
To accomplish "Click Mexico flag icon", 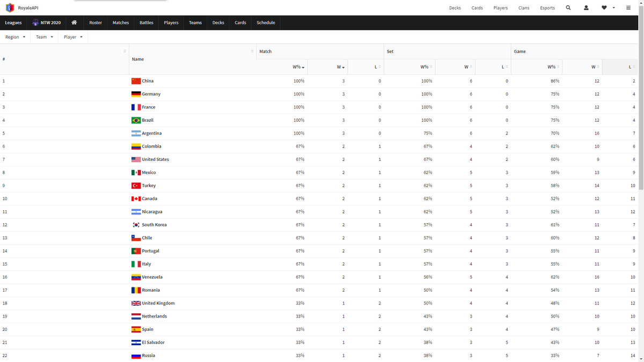I will coord(136,173).
